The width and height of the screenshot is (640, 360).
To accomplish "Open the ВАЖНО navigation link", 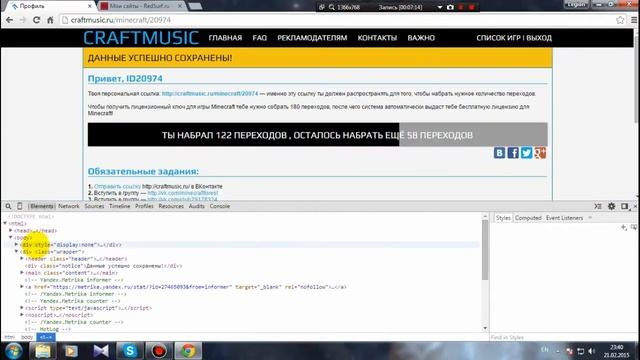I will click(421, 38).
